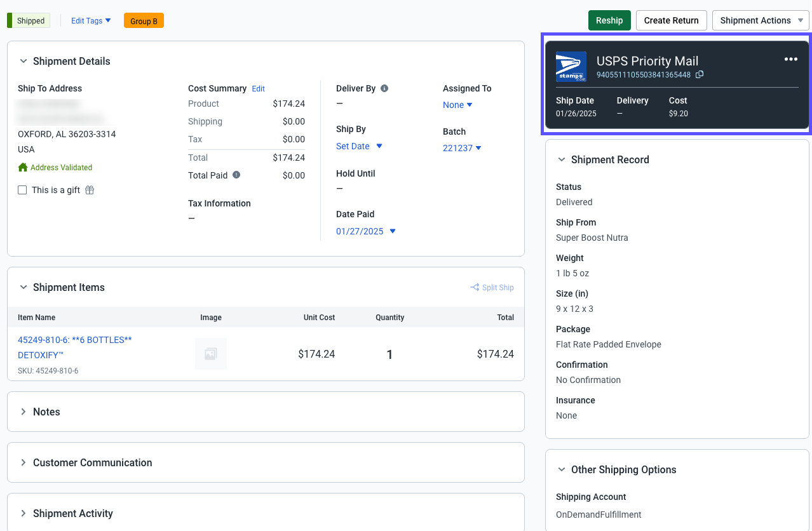812x531 pixels.
Task: Open the three-dot menu on USPS card
Action: click(x=790, y=59)
